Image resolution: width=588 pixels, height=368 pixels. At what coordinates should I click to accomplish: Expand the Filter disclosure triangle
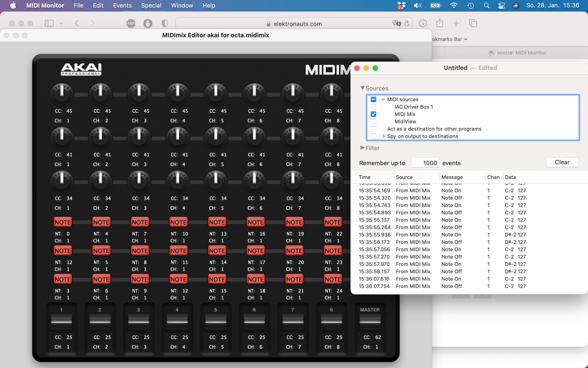[362, 148]
